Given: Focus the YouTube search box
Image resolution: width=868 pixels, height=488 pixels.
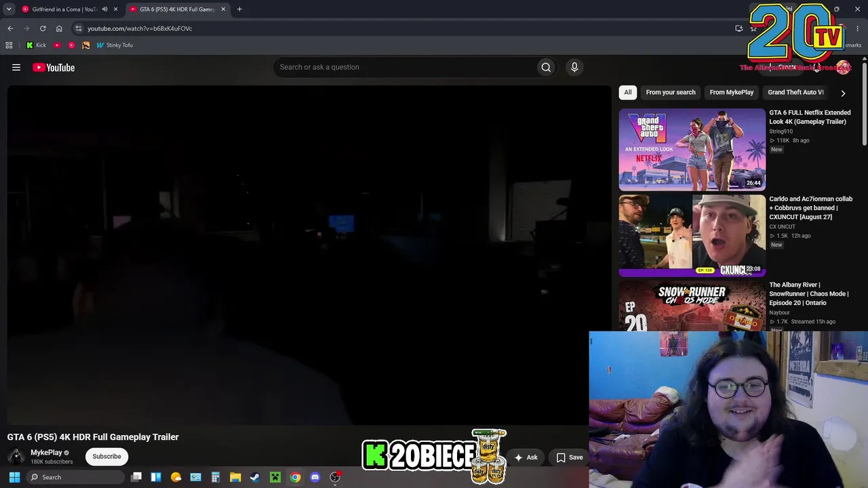Looking at the screenshot, I should [x=404, y=67].
